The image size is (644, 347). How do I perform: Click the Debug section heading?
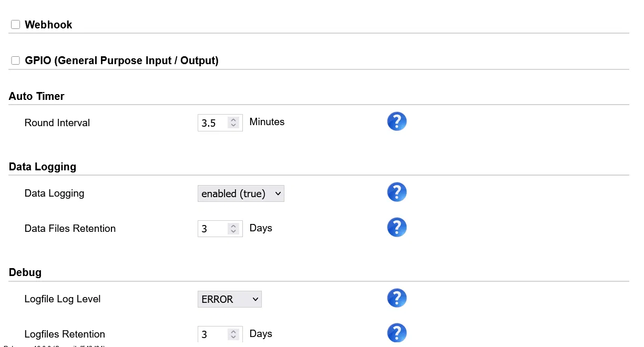click(x=25, y=272)
